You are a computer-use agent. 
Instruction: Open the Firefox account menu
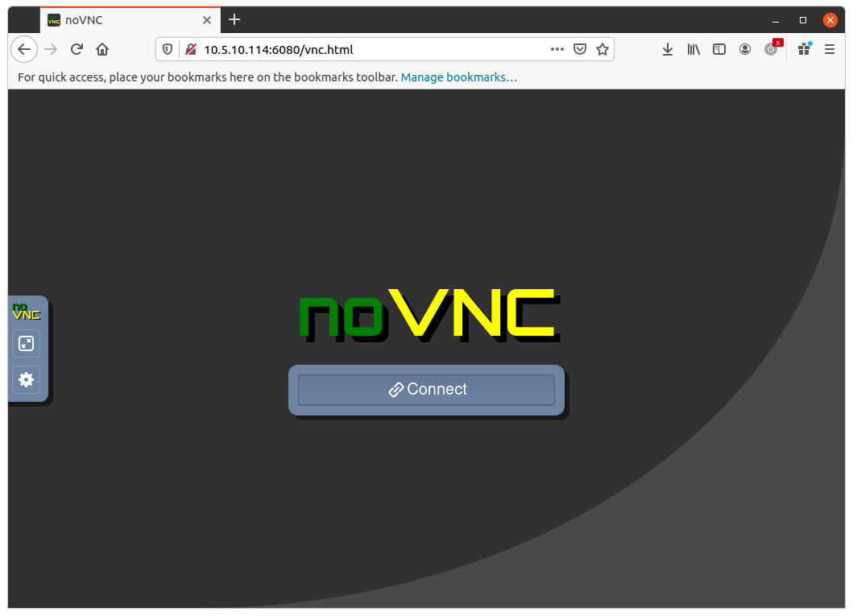745,49
